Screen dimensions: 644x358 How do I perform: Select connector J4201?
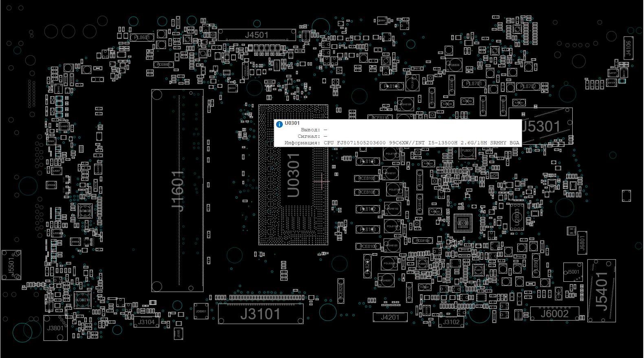[x=390, y=317]
